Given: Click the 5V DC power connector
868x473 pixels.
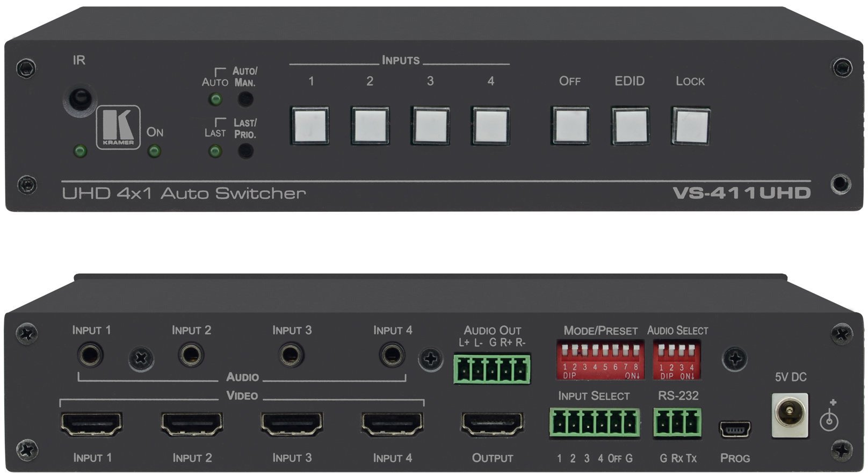Looking at the screenshot, I should click(790, 415).
